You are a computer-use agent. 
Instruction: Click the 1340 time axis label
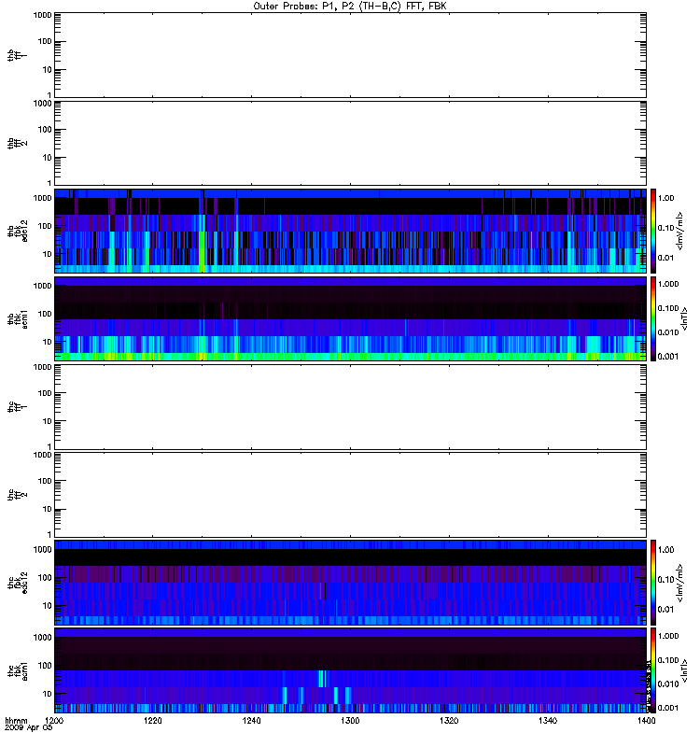(548, 720)
